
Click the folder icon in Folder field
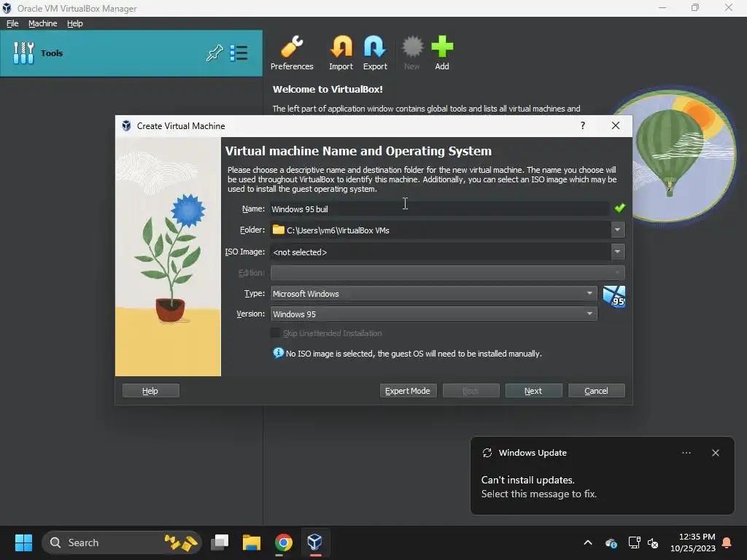tap(278, 230)
